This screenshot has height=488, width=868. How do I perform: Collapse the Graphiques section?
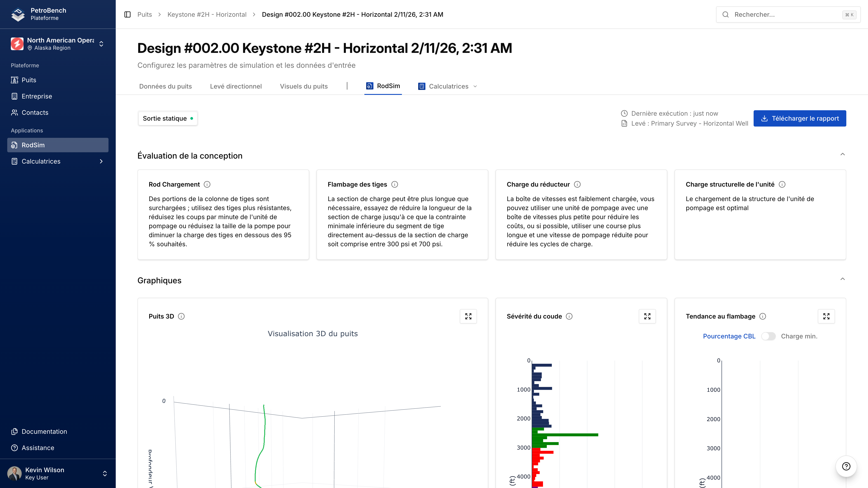842,279
